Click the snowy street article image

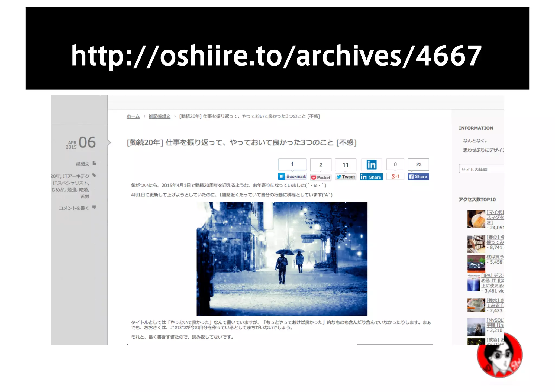coord(282,259)
